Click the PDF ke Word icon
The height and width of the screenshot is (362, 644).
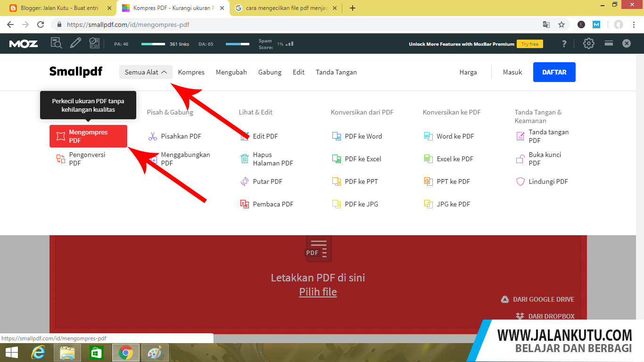(x=337, y=136)
